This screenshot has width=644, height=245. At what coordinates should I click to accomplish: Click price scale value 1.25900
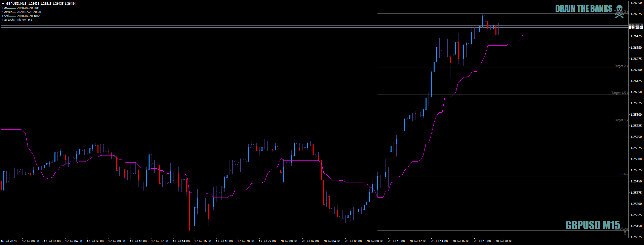tap(636, 115)
